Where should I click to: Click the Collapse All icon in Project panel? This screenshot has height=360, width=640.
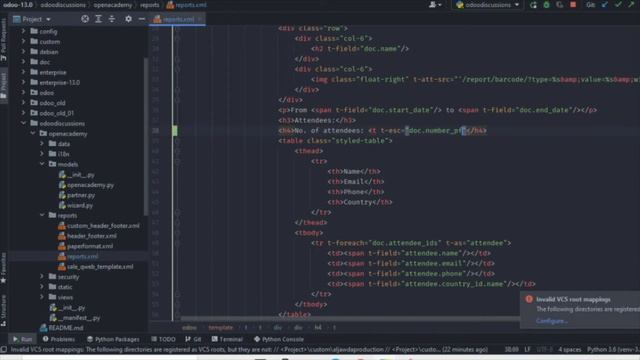click(111, 19)
